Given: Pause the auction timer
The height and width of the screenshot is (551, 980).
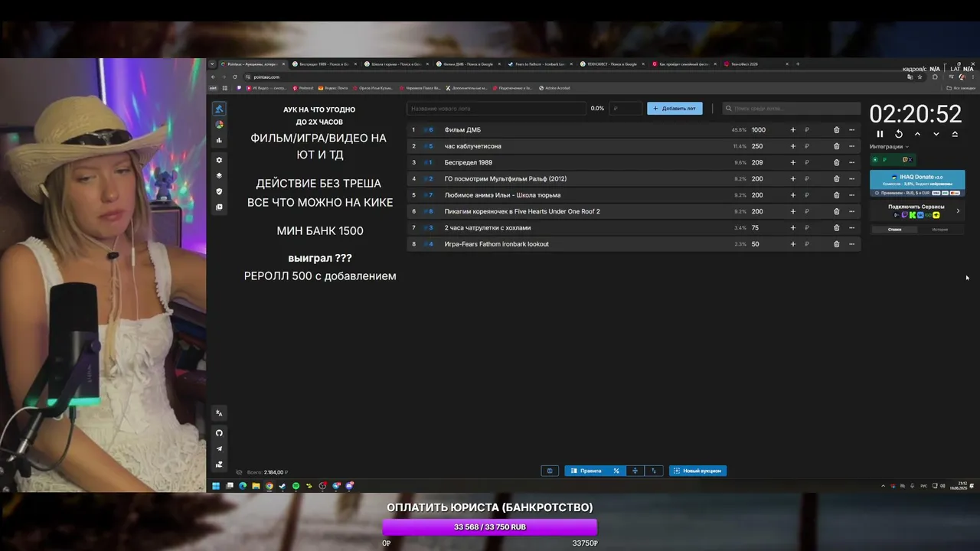Looking at the screenshot, I should coord(880,134).
